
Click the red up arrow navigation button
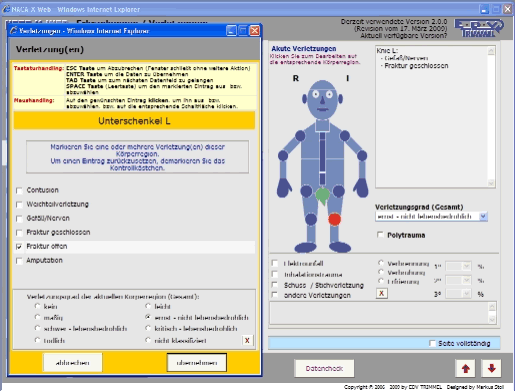coord(466,368)
